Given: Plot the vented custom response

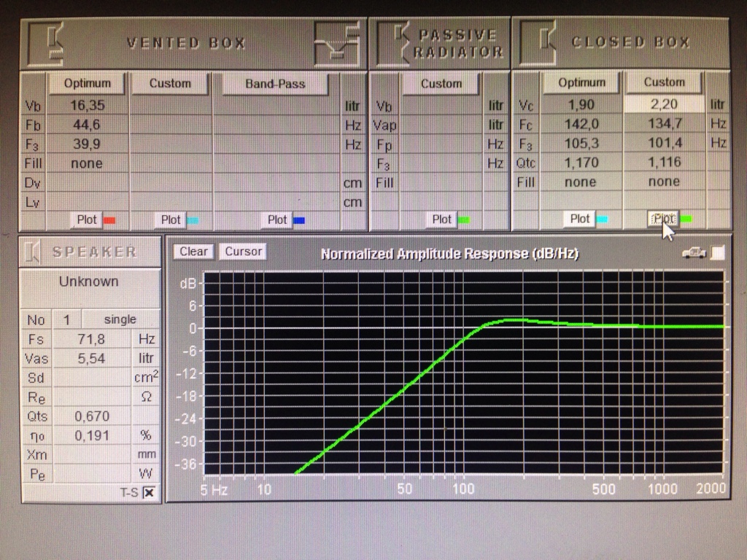Looking at the screenshot, I should (171, 219).
